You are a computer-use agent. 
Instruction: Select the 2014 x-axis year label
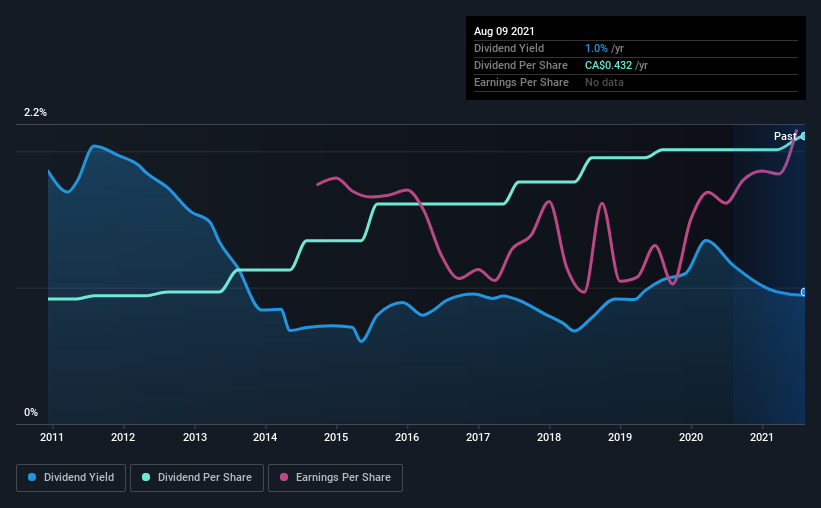(x=265, y=437)
